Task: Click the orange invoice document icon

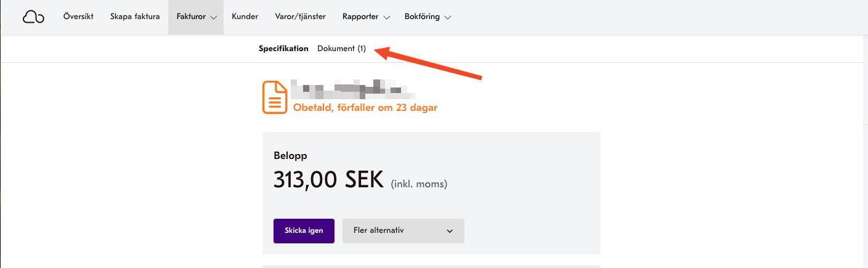Action: [x=275, y=97]
